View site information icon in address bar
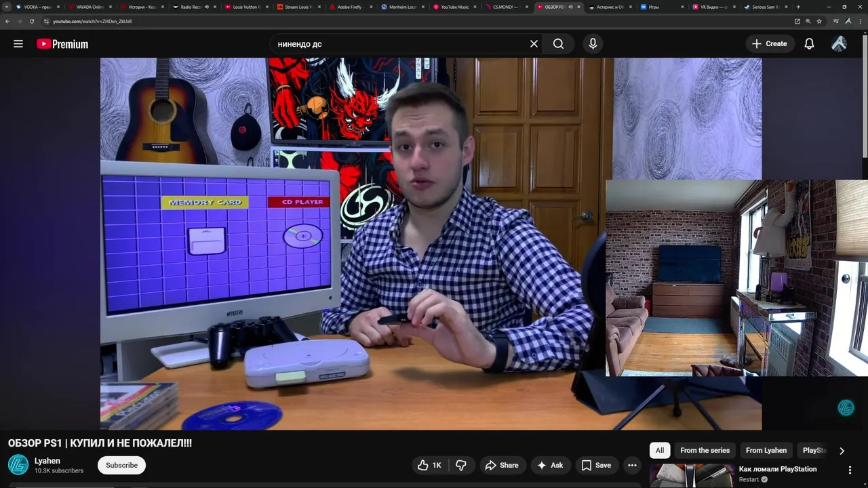Screen dimensions: 868x488 46,21
